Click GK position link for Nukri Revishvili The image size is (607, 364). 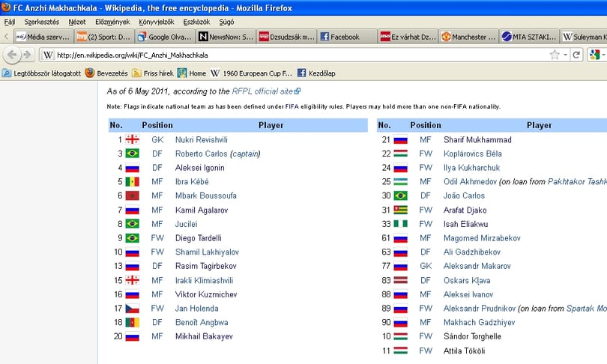(x=157, y=139)
